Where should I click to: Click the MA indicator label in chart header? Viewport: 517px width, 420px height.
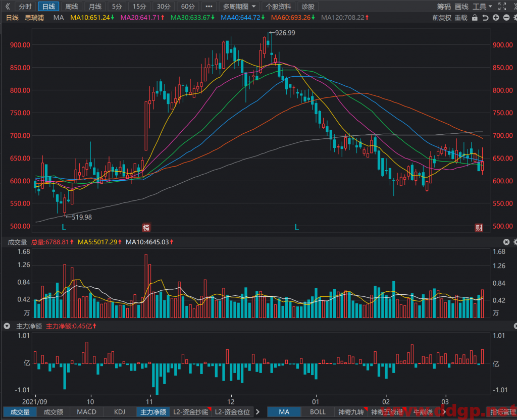pyautogui.click(x=59, y=18)
